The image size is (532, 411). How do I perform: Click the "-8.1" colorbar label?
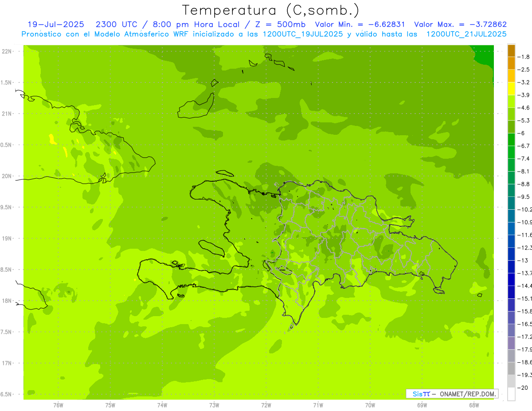pyautogui.click(x=523, y=171)
